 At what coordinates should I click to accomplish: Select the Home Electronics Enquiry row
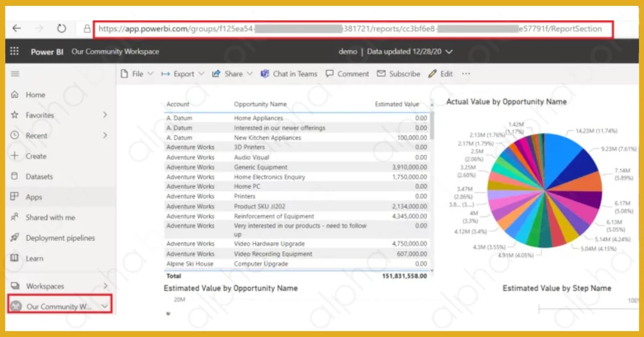(296, 177)
